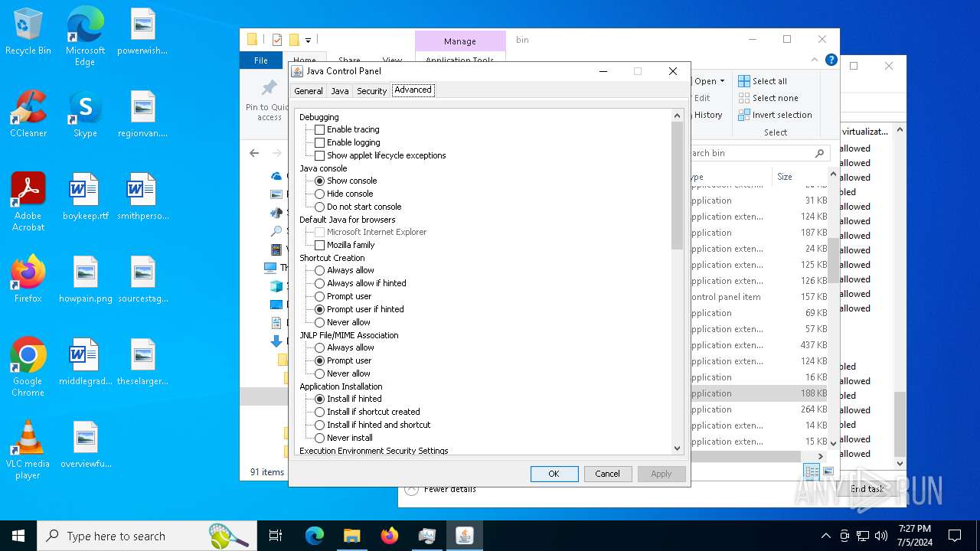Viewport: 980px width, 551px height.
Task: Select the smithperso document on desktop
Action: [142, 197]
